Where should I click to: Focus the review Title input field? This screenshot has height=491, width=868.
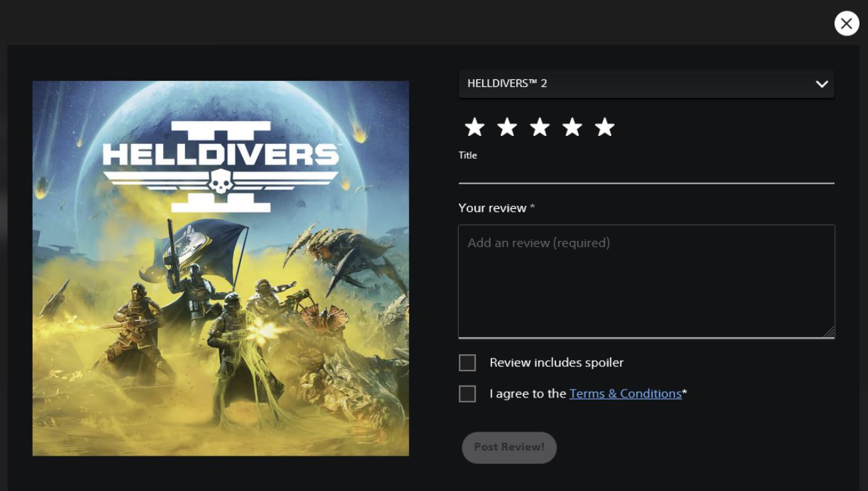click(647, 173)
